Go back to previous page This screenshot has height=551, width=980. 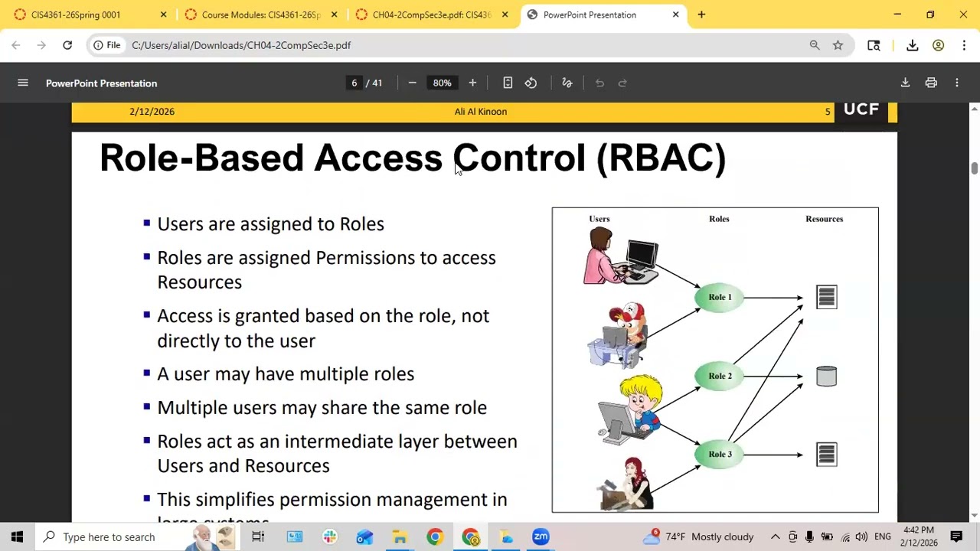(x=16, y=45)
